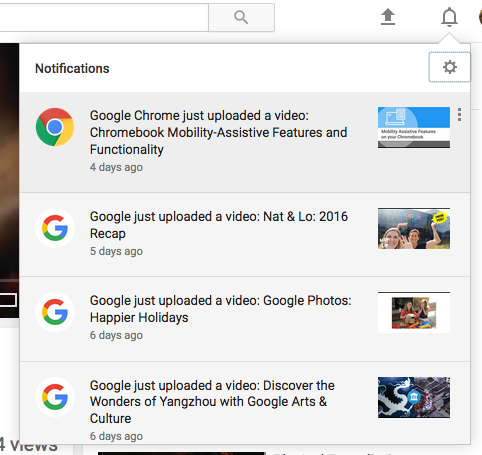
Task: Open Yangzhou dragon video thumbnail
Action: [414, 397]
